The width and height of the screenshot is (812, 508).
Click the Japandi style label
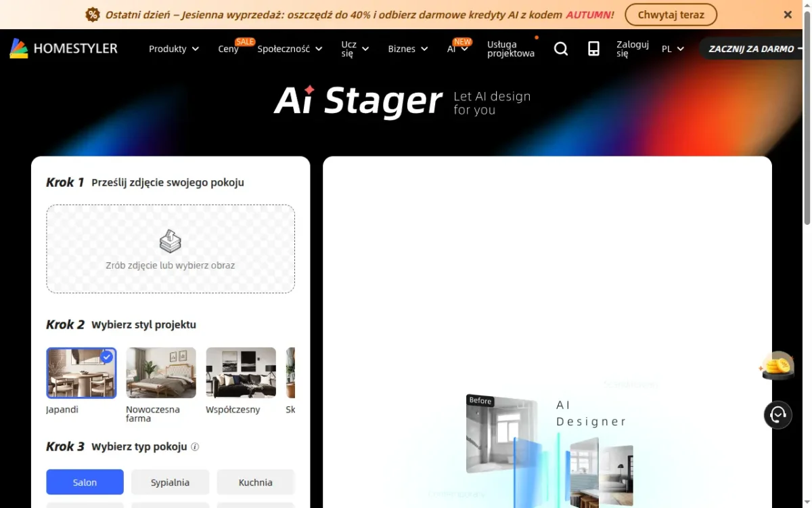[x=62, y=410]
